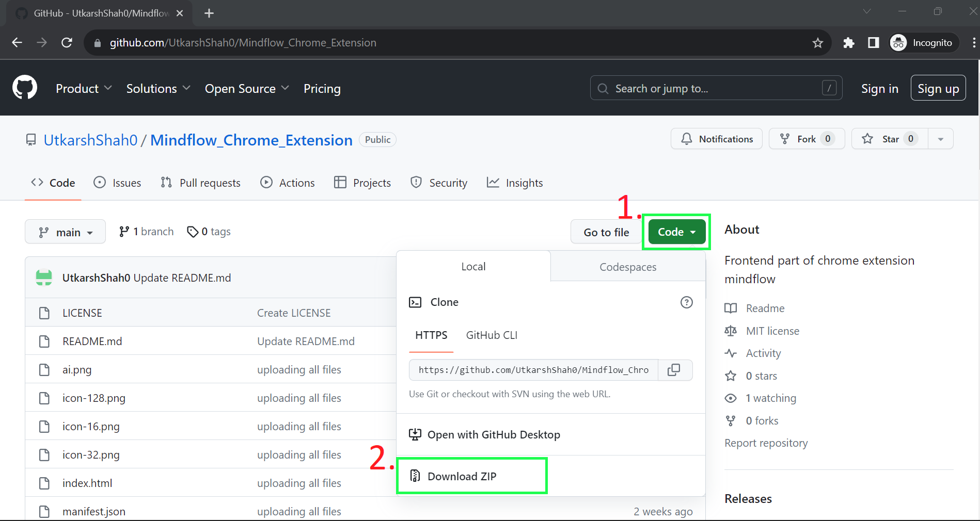
Task: Switch to the Codespaces tab
Action: point(627,267)
